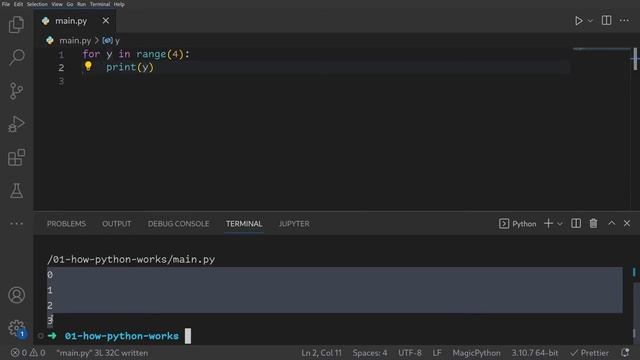Change indentation via Spaces: 4
This screenshot has height=360, width=640.
click(x=370, y=353)
